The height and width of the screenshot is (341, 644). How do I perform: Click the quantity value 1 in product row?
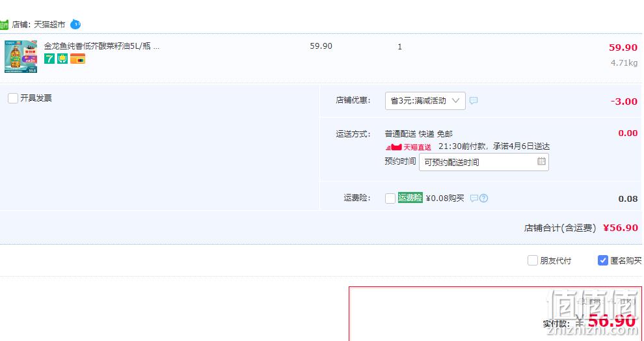399,47
